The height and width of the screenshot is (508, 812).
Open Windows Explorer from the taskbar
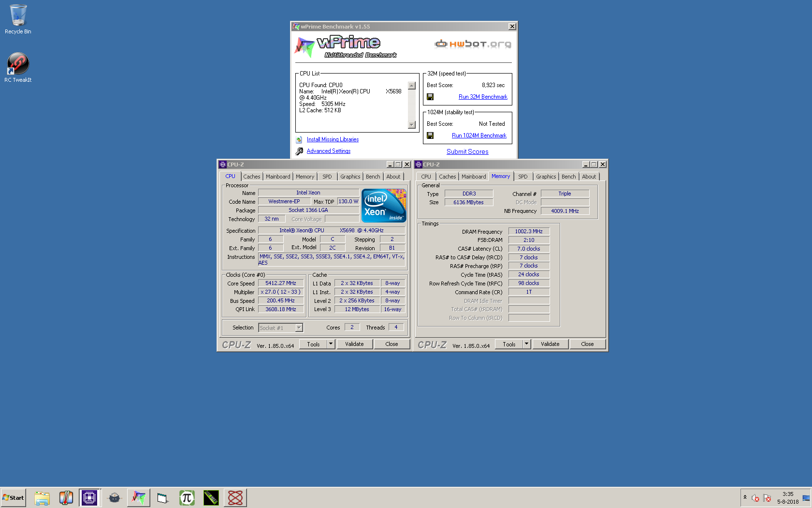42,497
